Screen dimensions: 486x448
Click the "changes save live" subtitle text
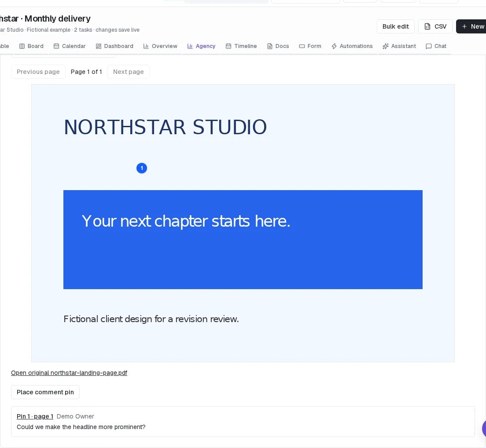pyautogui.click(x=118, y=30)
